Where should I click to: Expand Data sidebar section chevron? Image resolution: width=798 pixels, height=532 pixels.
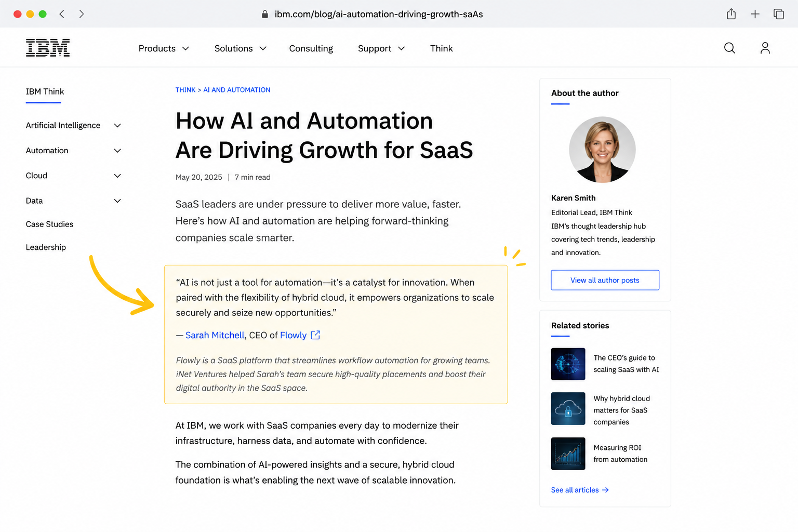(117, 201)
